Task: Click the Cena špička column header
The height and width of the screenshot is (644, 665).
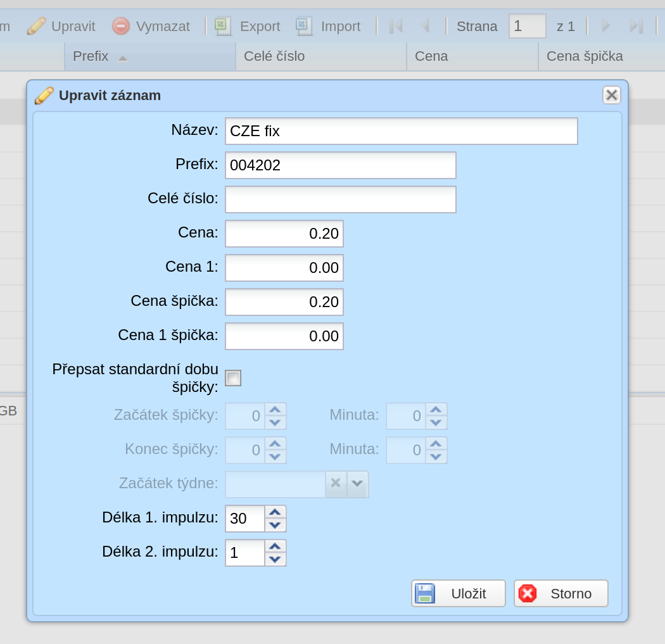Action: 602,56
